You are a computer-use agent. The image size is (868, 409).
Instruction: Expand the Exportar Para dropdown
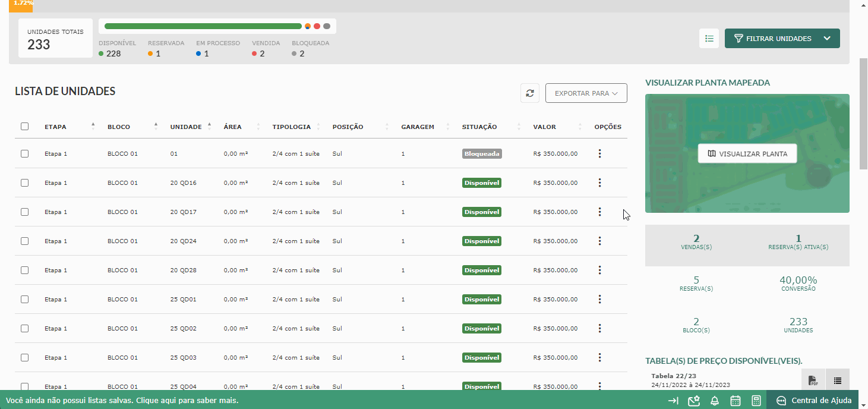tap(586, 93)
